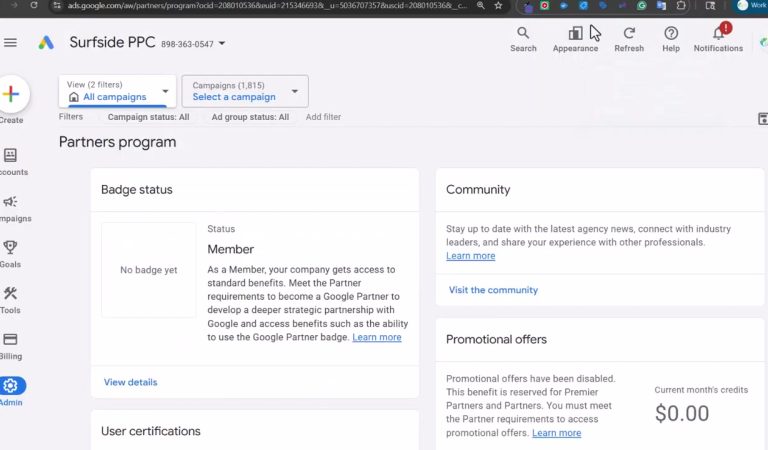Refresh the Google Ads data

click(629, 39)
